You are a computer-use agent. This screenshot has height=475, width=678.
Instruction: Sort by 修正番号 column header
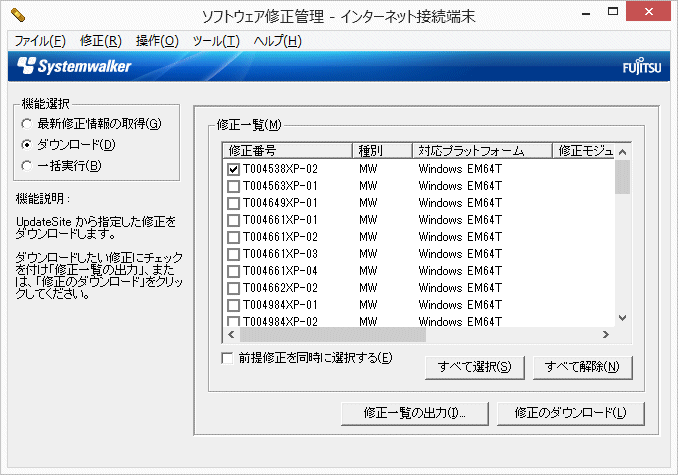pos(288,150)
